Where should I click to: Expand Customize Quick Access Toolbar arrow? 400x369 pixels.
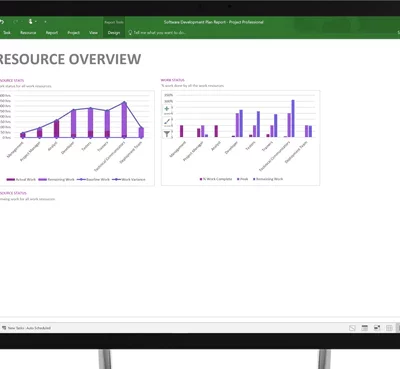click(x=45, y=22)
